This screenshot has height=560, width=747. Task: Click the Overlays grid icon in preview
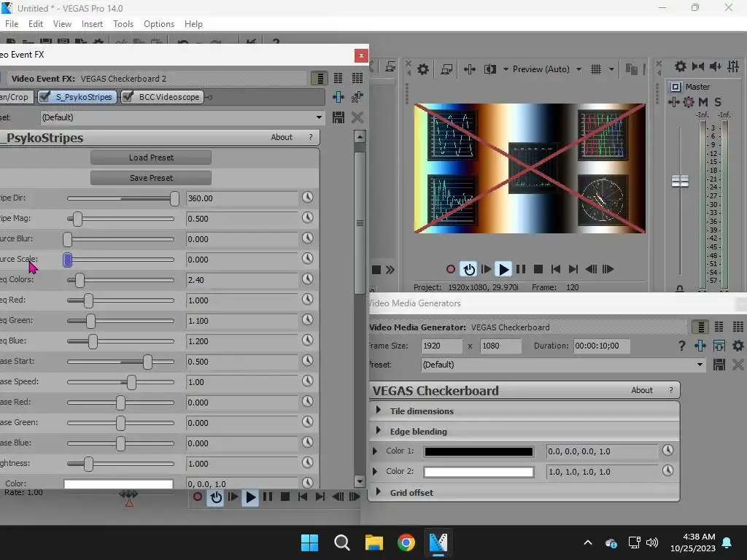pyautogui.click(x=596, y=69)
